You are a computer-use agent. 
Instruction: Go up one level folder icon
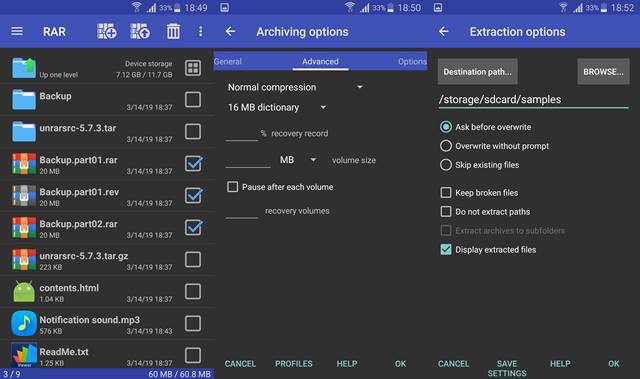click(24, 68)
